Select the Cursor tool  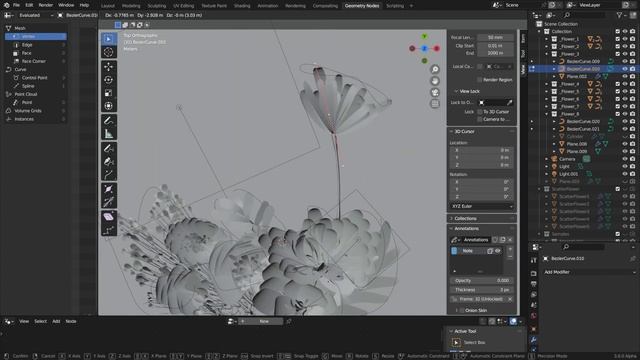(109, 52)
